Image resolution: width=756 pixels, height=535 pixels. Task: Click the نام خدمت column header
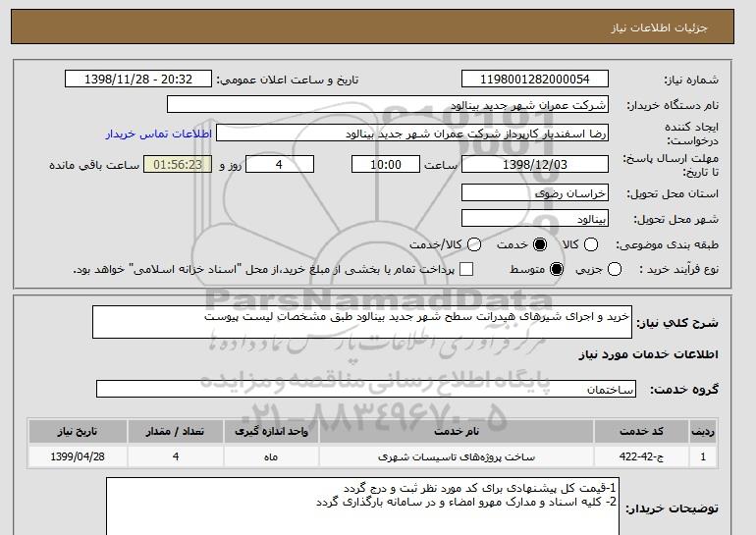(457, 431)
